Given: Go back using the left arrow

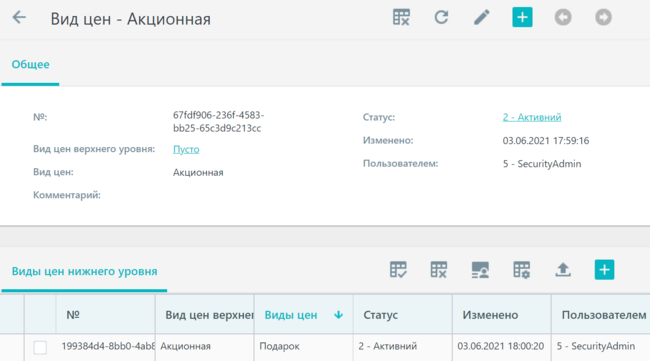Looking at the screenshot, I should click(x=19, y=17).
